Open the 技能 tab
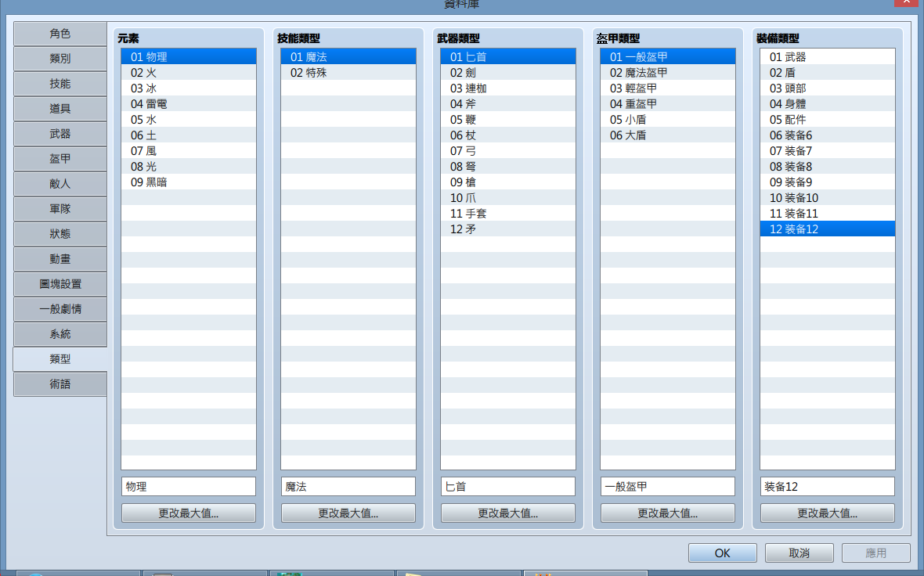Screen dimensions: 924x576 (60, 84)
